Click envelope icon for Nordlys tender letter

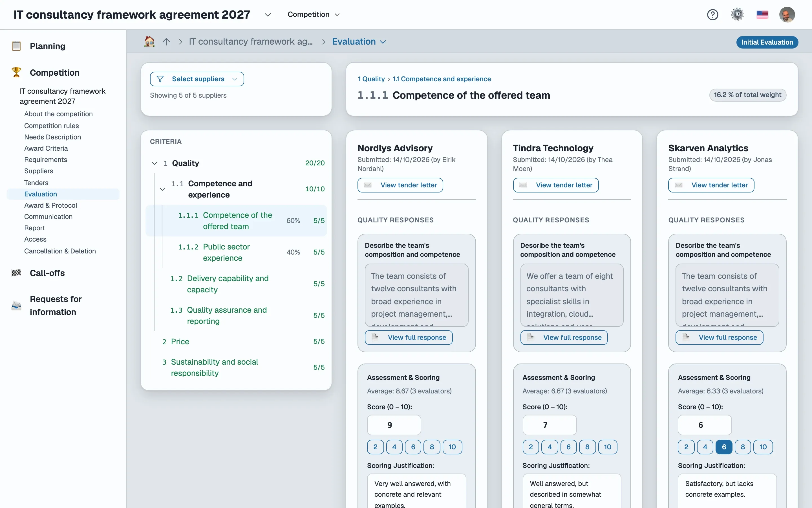click(x=368, y=185)
